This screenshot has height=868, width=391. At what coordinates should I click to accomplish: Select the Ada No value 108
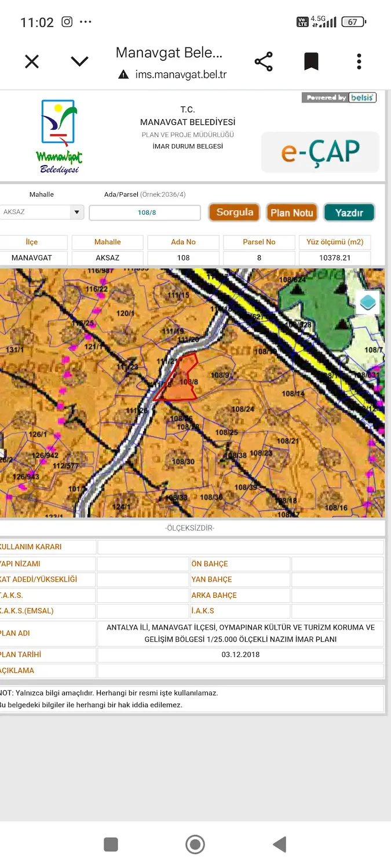click(184, 258)
